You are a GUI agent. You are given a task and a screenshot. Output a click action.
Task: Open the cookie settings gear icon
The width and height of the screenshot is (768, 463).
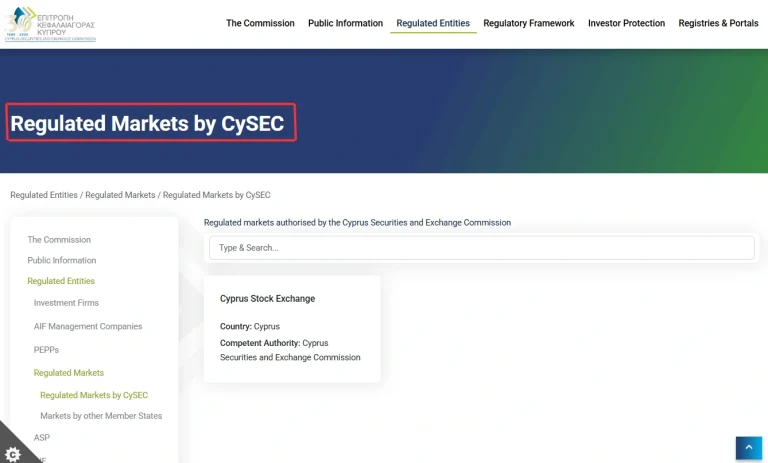tap(12, 454)
